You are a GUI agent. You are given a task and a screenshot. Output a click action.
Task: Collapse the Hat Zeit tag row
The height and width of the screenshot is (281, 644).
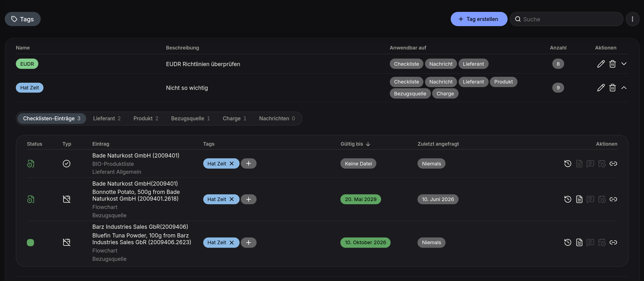pos(624,88)
